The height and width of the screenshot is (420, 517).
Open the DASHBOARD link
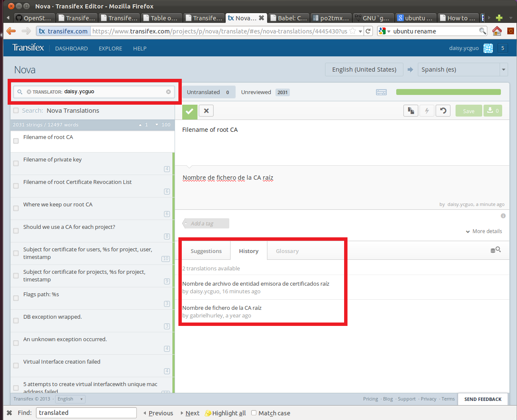(x=71, y=49)
